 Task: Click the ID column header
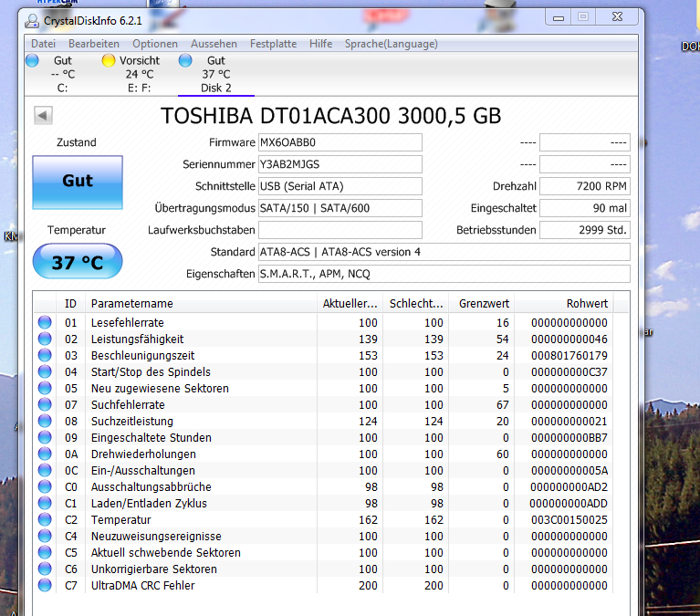click(x=70, y=304)
